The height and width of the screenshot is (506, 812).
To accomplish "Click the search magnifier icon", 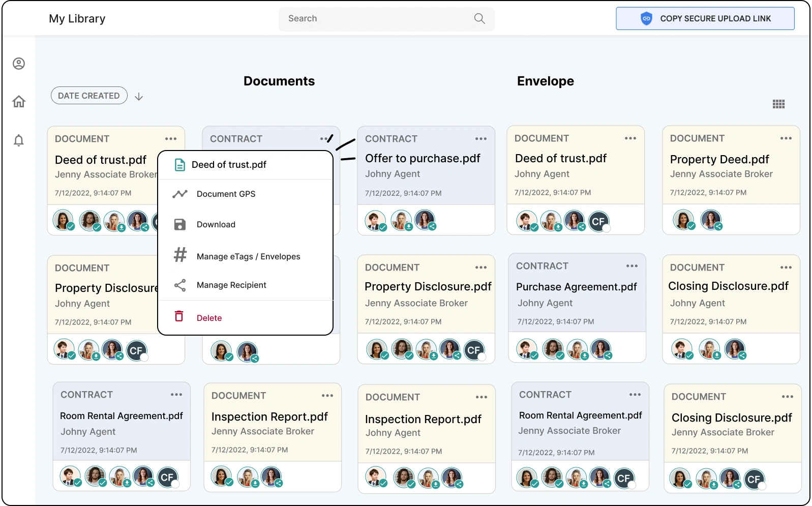I will tap(479, 19).
